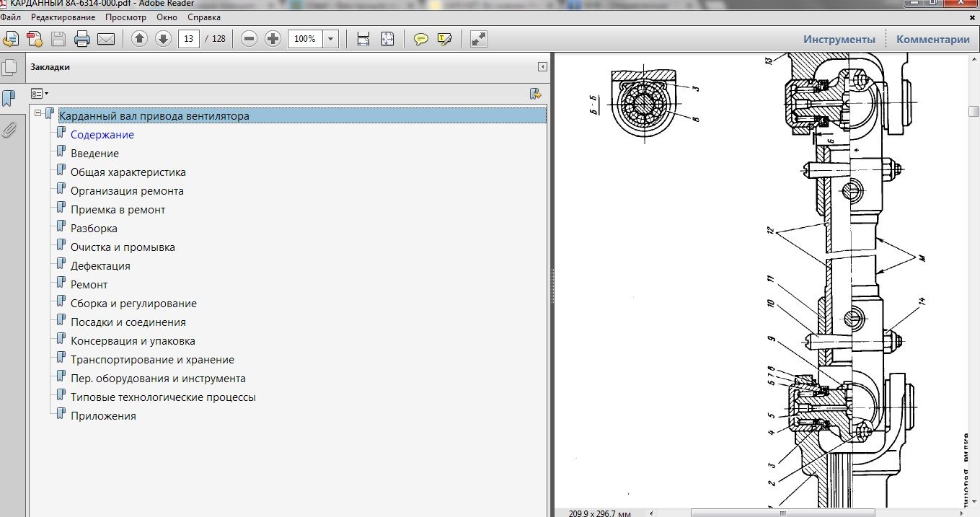Click the Print file icon
The height and width of the screenshot is (517, 980).
(82, 39)
